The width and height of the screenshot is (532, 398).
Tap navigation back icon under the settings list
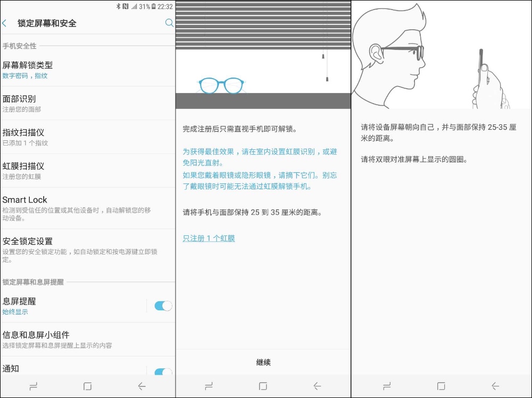pos(142,386)
